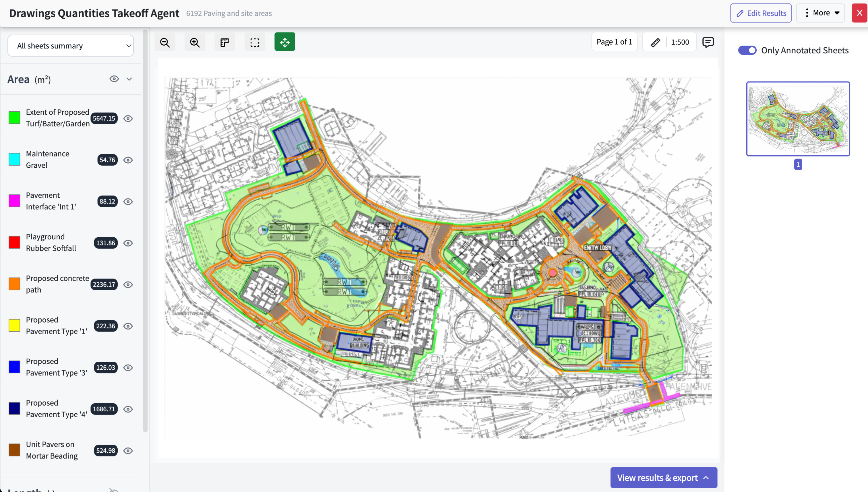Click View results & export button
The width and height of the screenshot is (868, 492).
click(663, 477)
